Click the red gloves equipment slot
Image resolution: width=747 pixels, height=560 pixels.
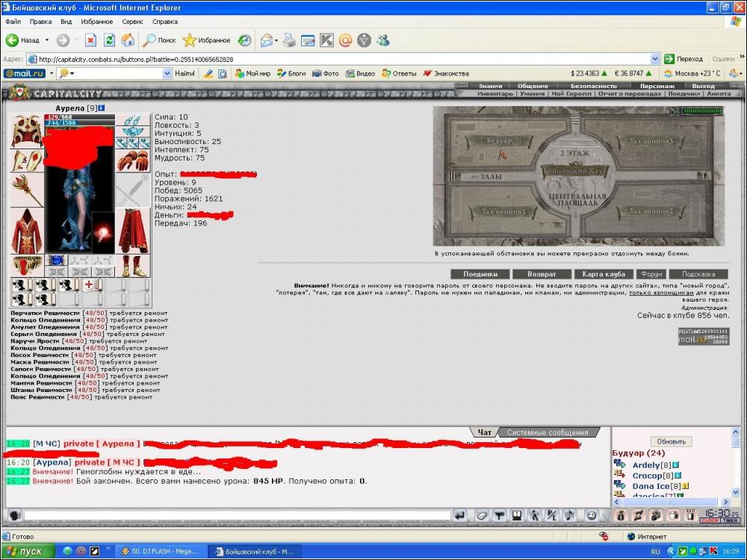(x=133, y=161)
